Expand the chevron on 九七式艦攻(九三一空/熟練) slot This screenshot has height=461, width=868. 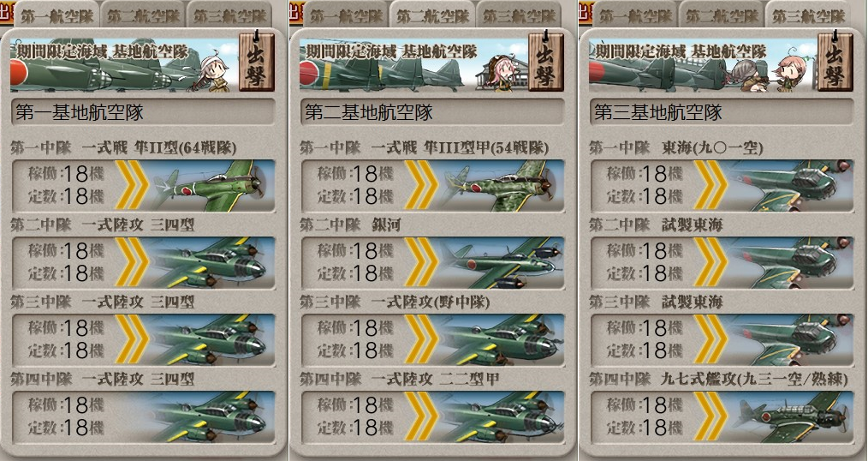click(710, 416)
